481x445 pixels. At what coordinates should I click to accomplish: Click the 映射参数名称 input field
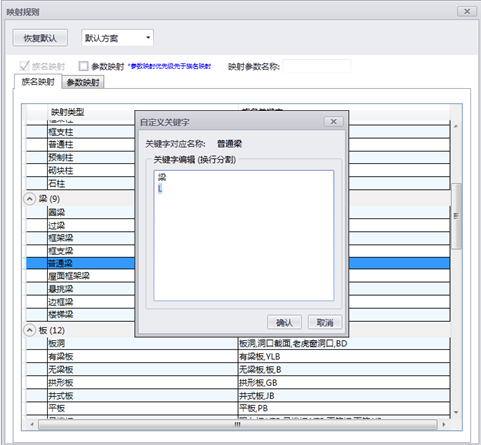316,66
